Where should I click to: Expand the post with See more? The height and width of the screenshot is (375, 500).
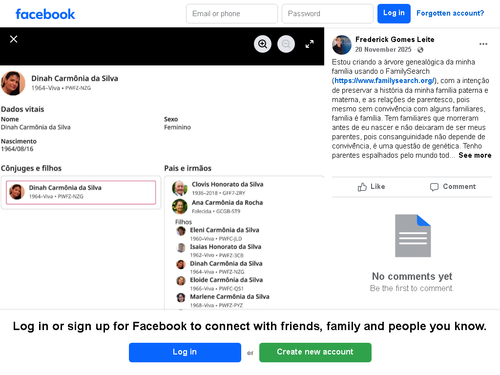coord(475,155)
